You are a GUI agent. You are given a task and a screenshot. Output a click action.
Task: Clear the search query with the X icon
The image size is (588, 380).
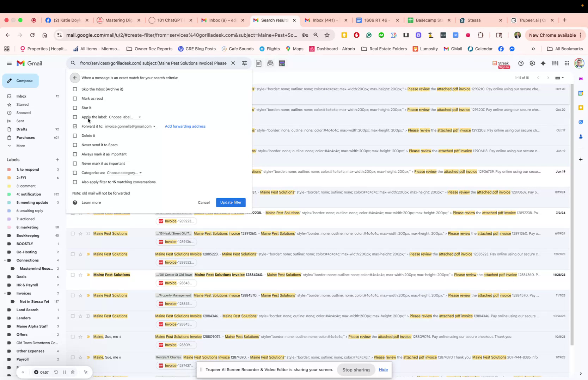tap(233, 63)
